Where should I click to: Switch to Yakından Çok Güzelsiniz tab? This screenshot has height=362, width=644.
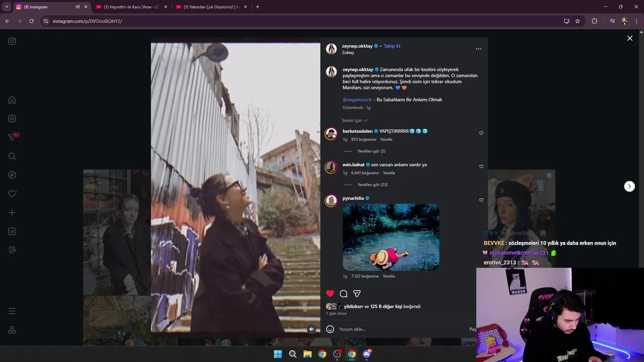coord(211,7)
